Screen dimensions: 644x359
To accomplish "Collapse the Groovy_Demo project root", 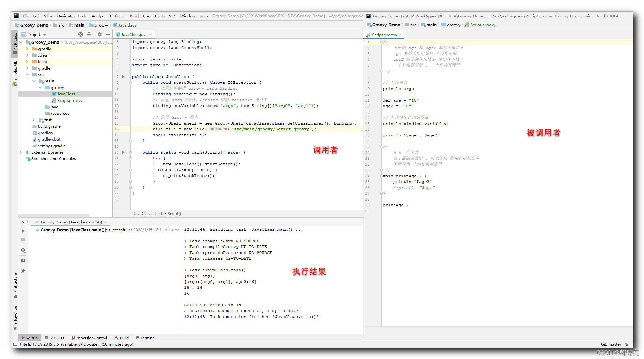I will [21, 42].
